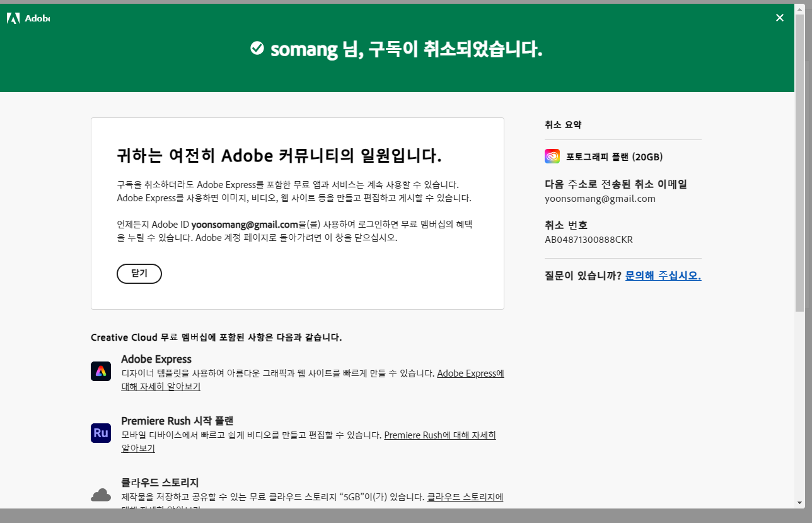Click the email yoonsomang@gmail.com under 취소 이메일

point(600,199)
